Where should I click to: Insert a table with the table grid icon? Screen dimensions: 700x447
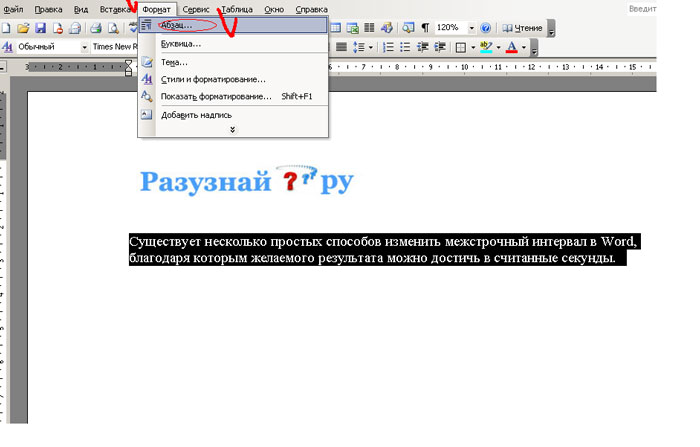tap(335, 28)
